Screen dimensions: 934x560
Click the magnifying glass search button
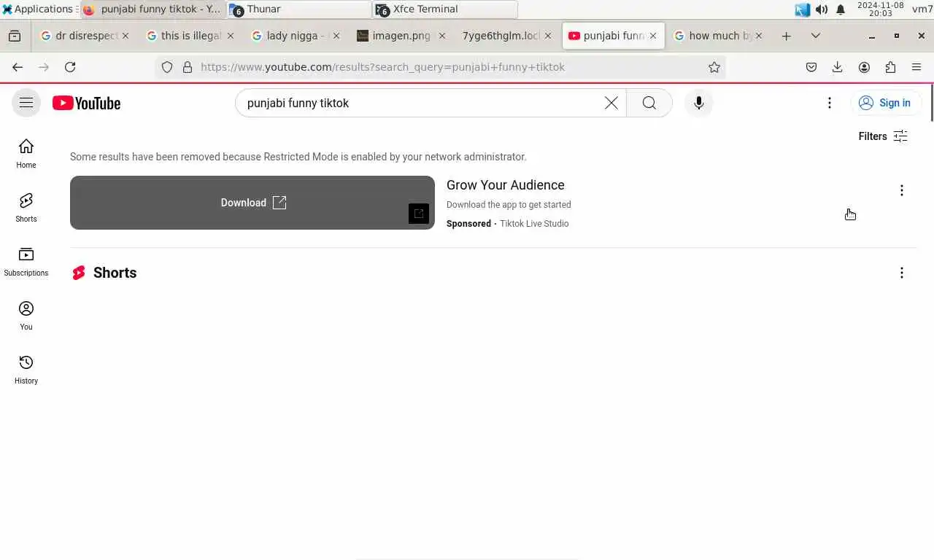(x=649, y=103)
